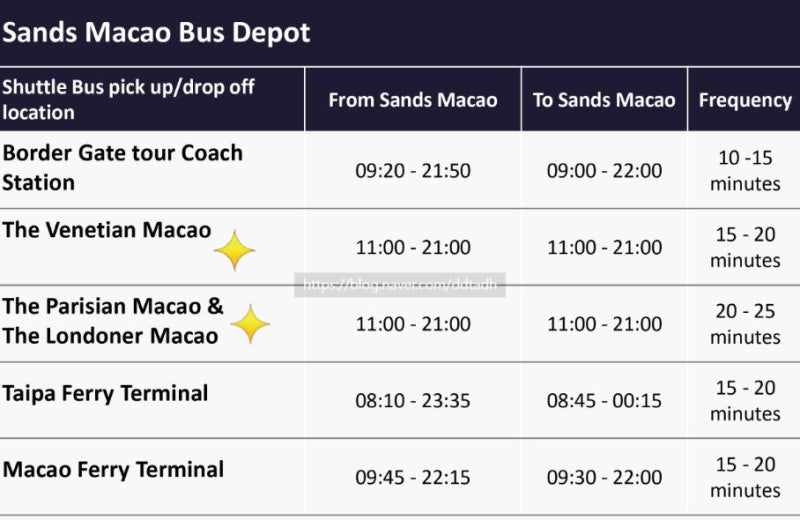The image size is (800, 520).
Task: Click the To Sands Macao column header
Action: click(604, 100)
